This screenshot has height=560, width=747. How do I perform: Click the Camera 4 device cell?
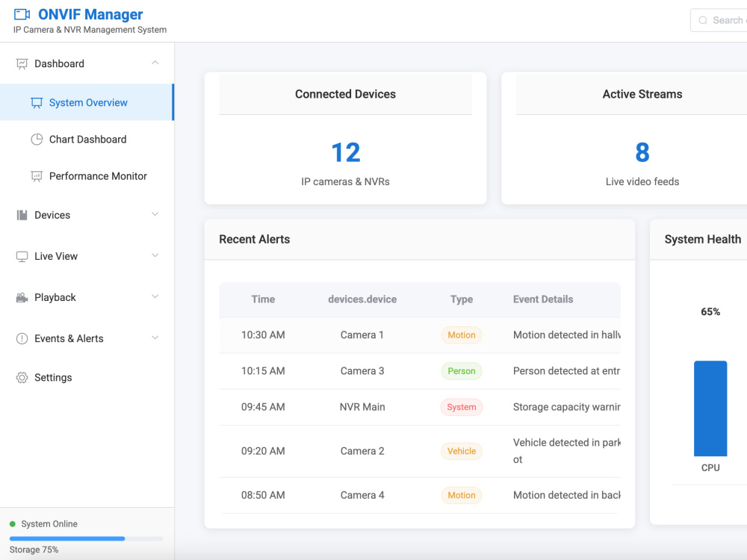tap(362, 495)
